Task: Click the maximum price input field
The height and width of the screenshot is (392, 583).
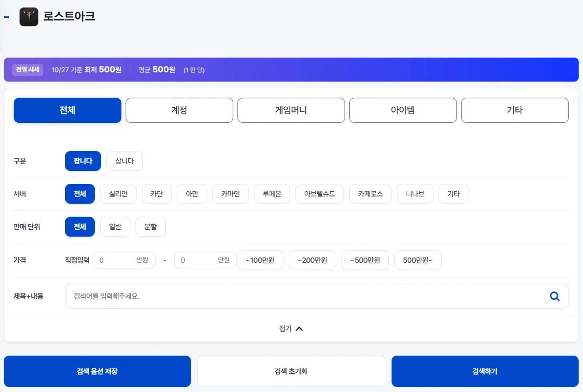Action: [206, 260]
